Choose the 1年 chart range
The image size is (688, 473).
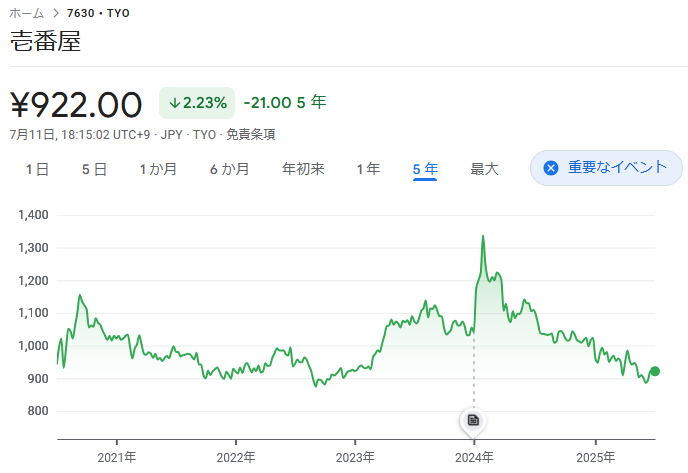(x=368, y=169)
